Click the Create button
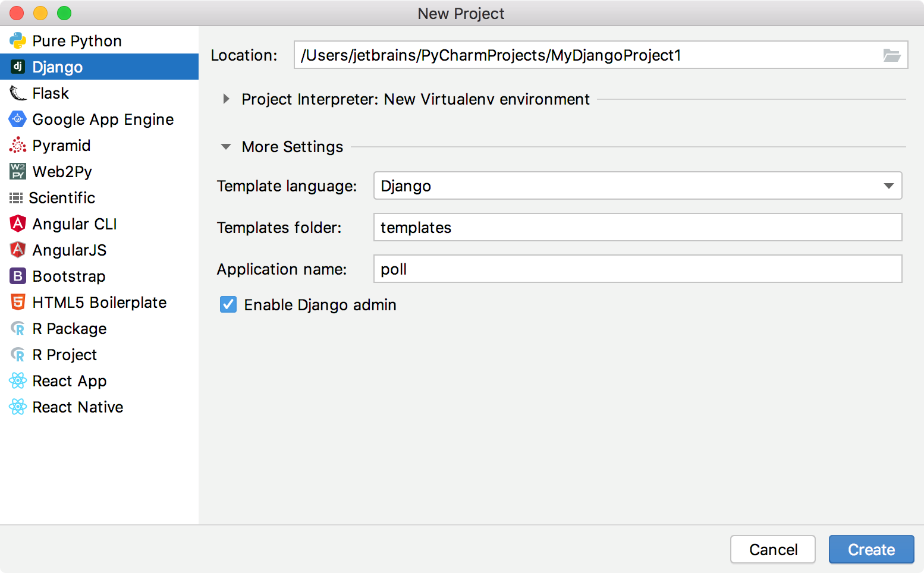The height and width of the screenshot is (573, 924). coord(871,549)
